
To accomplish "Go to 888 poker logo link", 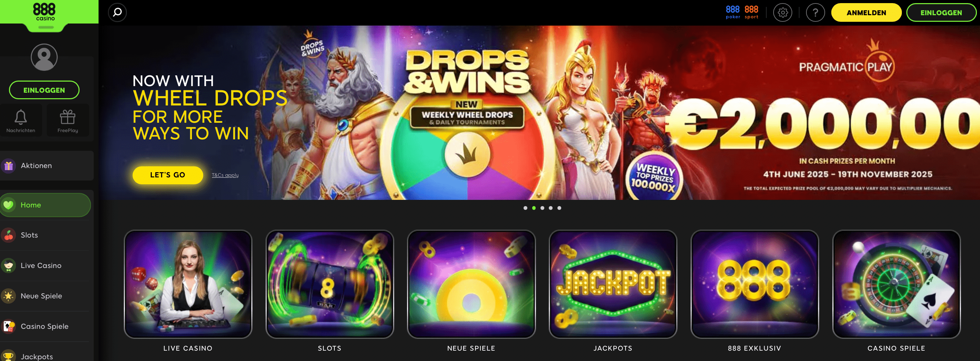I will 733,12.
